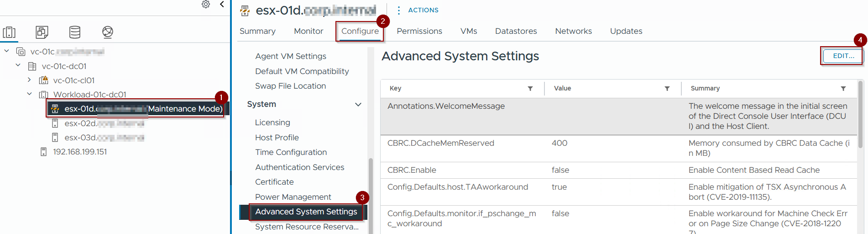The width and height of the screenshot is (868, 234).
Task: Open the Storage inventory view icon
Action: (x=75, y=32)
